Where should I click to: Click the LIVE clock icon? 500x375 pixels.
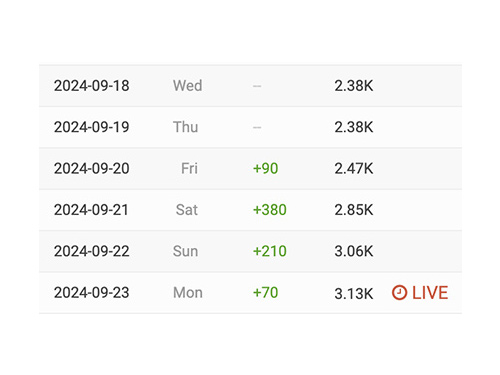(x=399, y=293)
